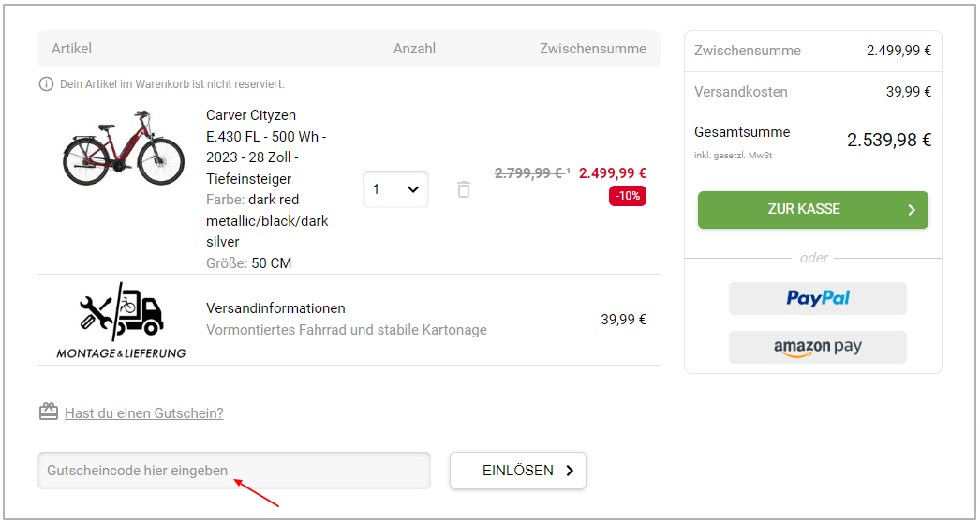Choose the amazon pay button
Screen dimensions: 980x524
point(818,347)
